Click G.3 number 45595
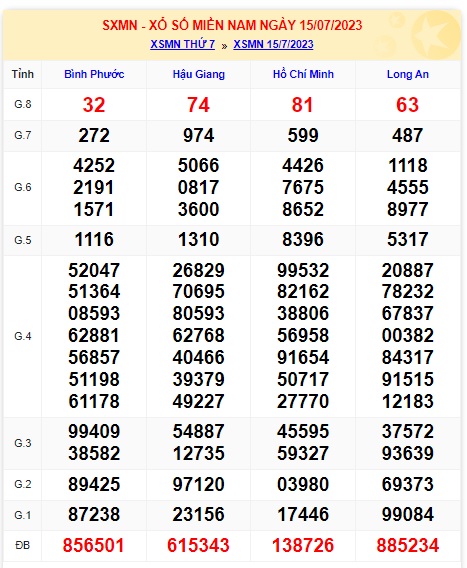Viewport: 467px width, 568px height. click(x=303, y=431)
